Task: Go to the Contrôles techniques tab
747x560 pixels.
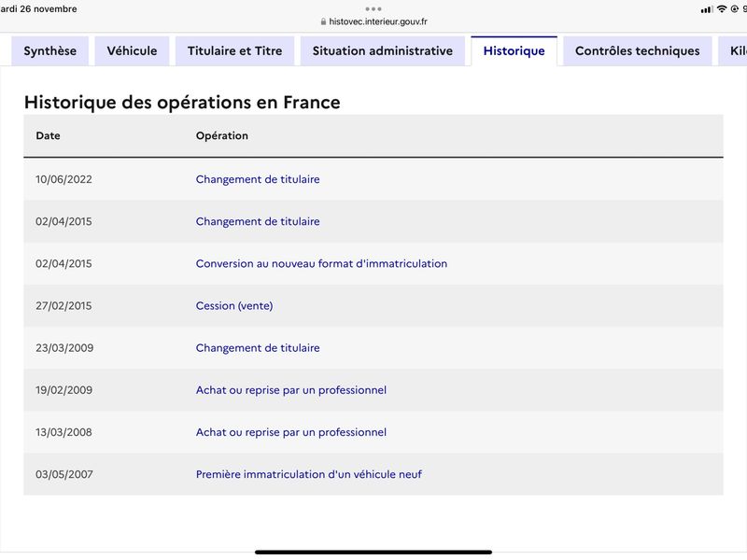Action: (638, 51)
